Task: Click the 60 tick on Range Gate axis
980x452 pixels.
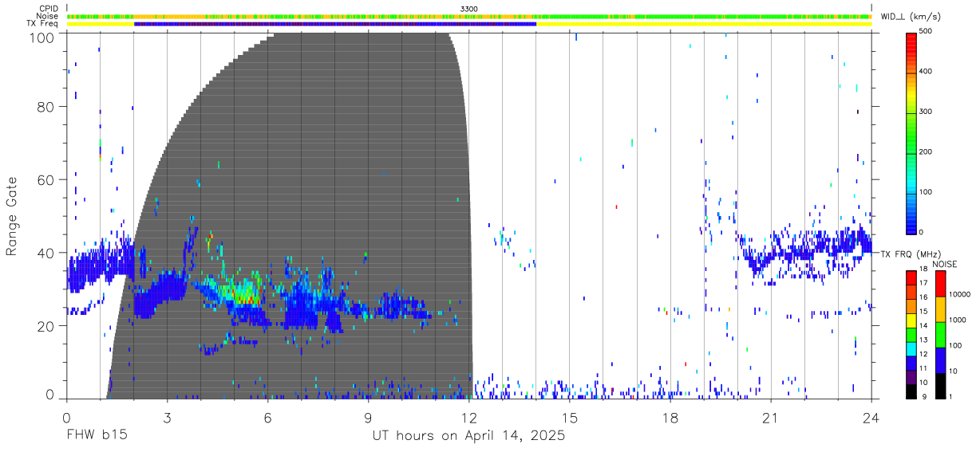Action: (x=47, y=180)
